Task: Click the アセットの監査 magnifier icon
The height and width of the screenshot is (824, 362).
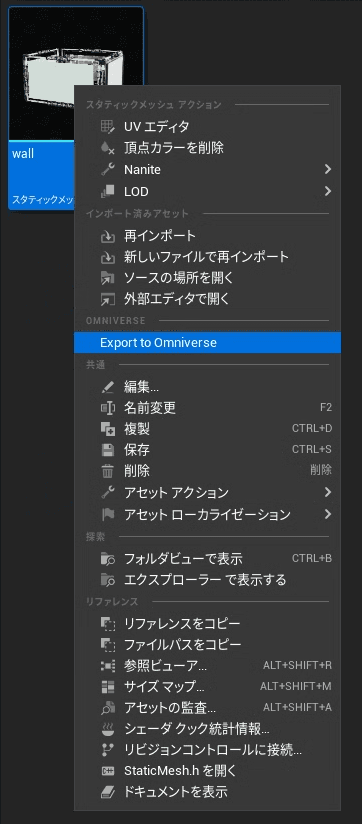Action: [107, 708]
